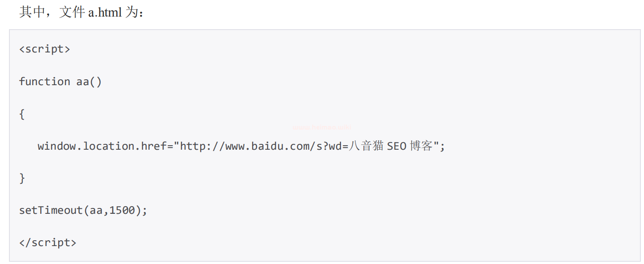Click the "href" property in the code
This screenshot has height=264, width=644.
(x=154, y=146)
